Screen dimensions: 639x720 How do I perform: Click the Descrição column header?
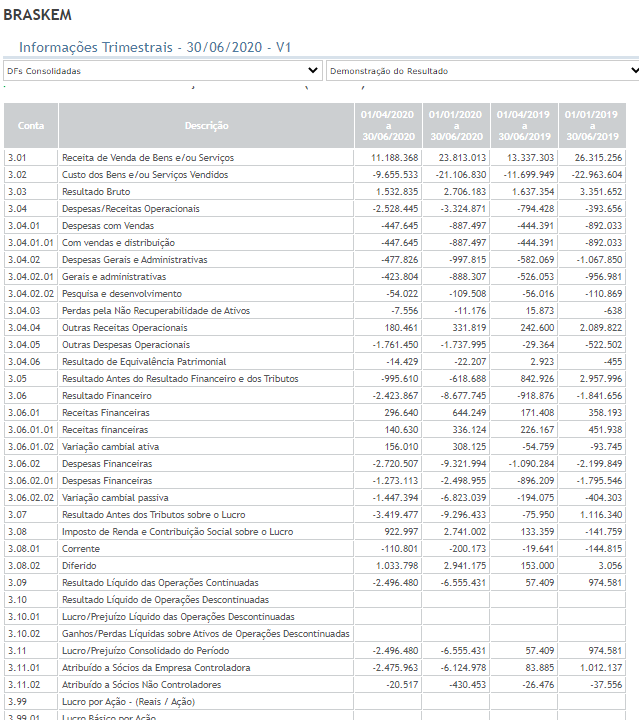pos(207,125)
